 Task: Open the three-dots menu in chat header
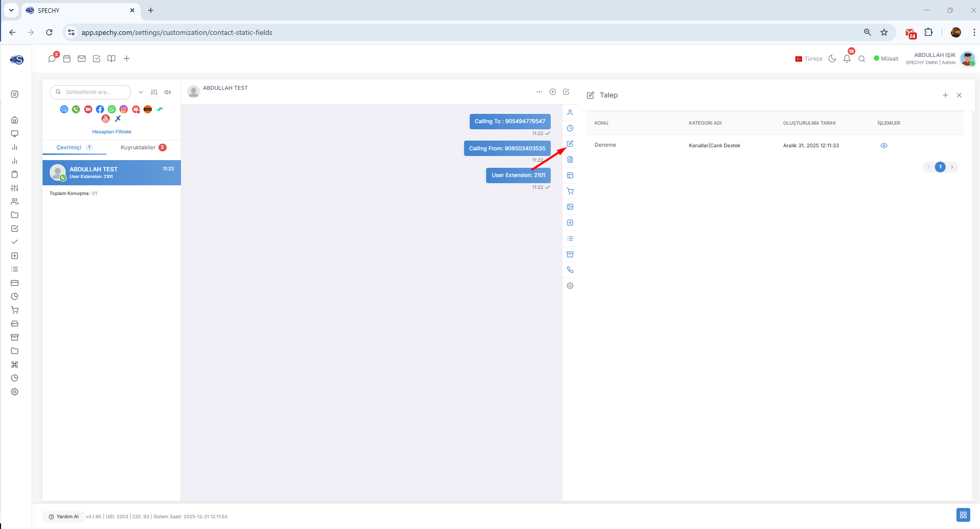tap(539, 92)
